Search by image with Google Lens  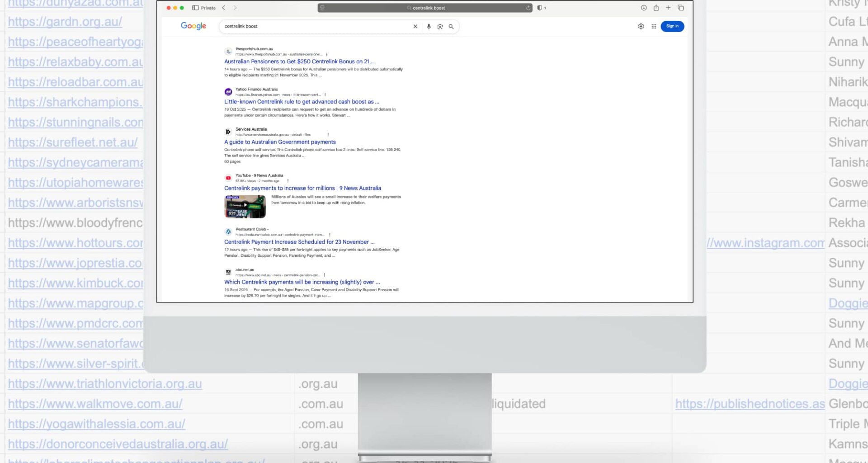tap(440, 27)
